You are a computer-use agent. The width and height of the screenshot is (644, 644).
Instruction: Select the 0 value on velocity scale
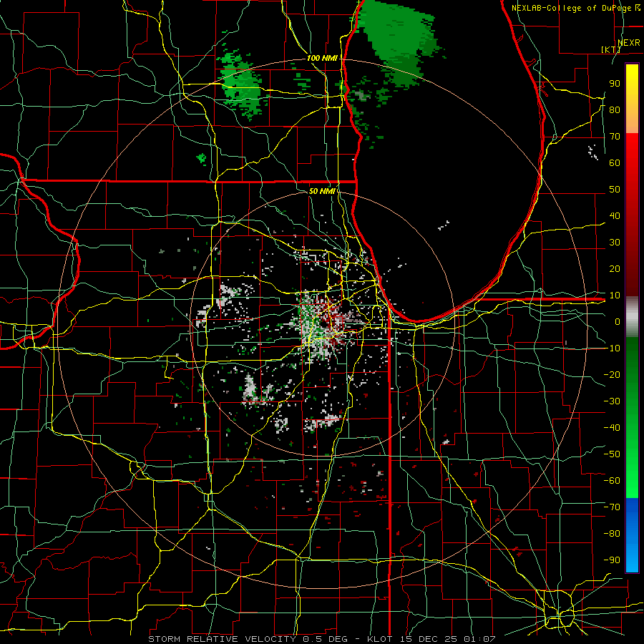[618, 321]
